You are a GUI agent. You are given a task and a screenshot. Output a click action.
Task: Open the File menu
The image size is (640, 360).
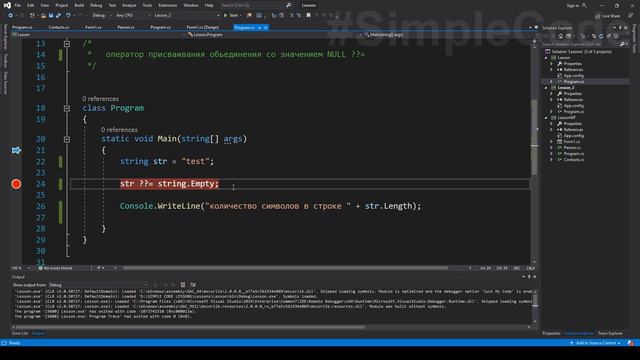(18, 5)
